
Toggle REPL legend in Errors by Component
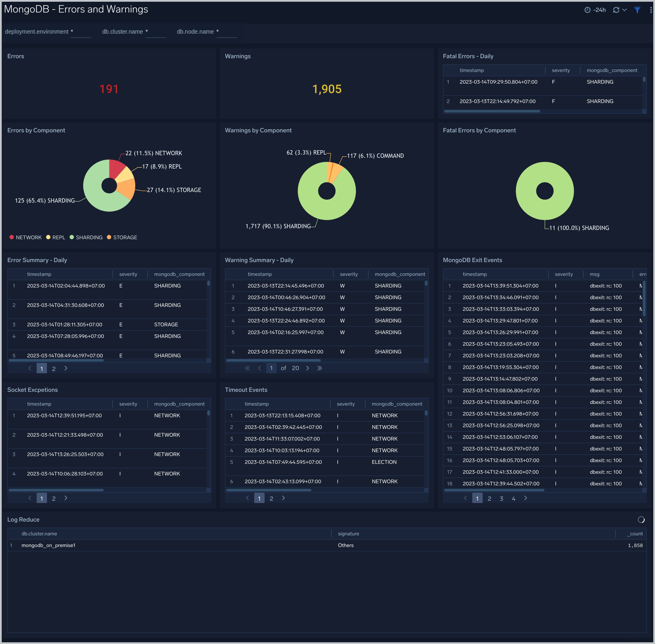(55, 238)
